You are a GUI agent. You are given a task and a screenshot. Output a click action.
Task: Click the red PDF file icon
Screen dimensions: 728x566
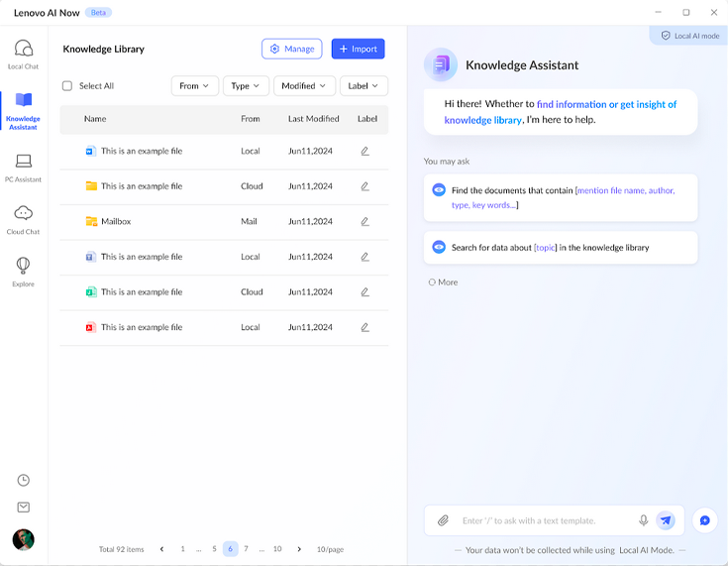coord(91,327)
